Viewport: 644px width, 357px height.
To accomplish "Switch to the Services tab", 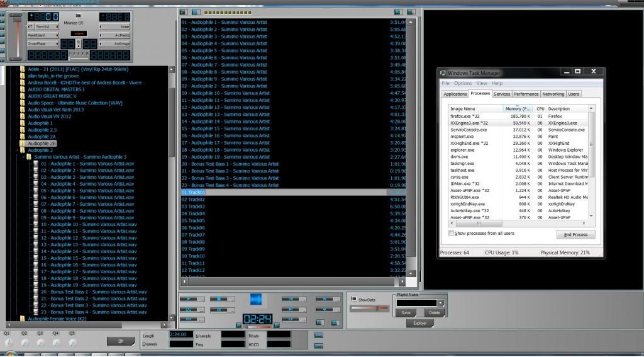I will (502, 94).
